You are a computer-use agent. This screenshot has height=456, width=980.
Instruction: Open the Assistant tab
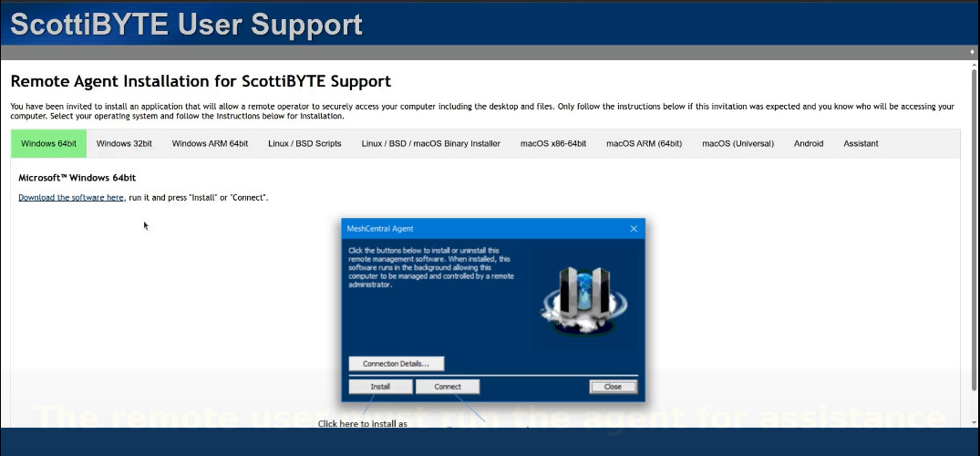pyautogui.click(x=861, y=143)
